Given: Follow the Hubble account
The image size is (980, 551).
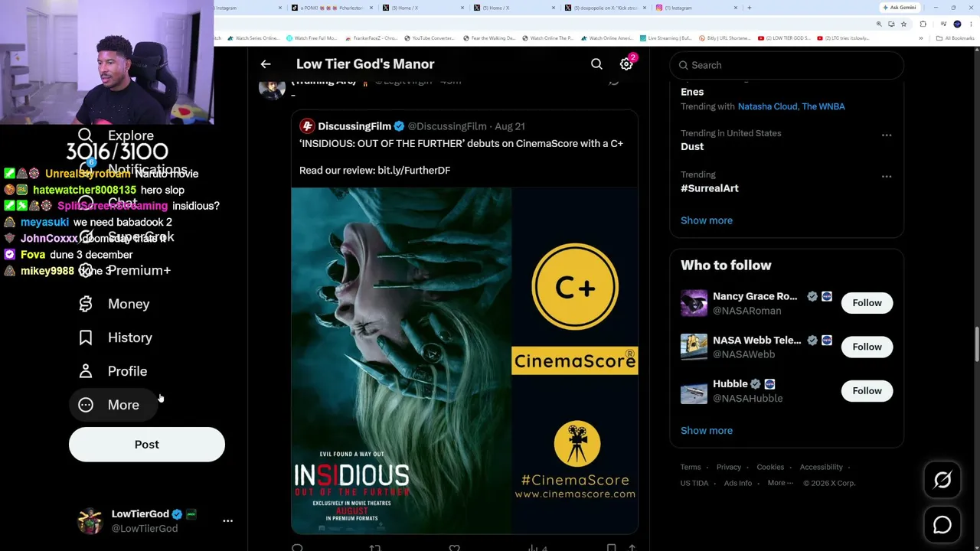Looking at the screenshot, I should coord(867,391).
